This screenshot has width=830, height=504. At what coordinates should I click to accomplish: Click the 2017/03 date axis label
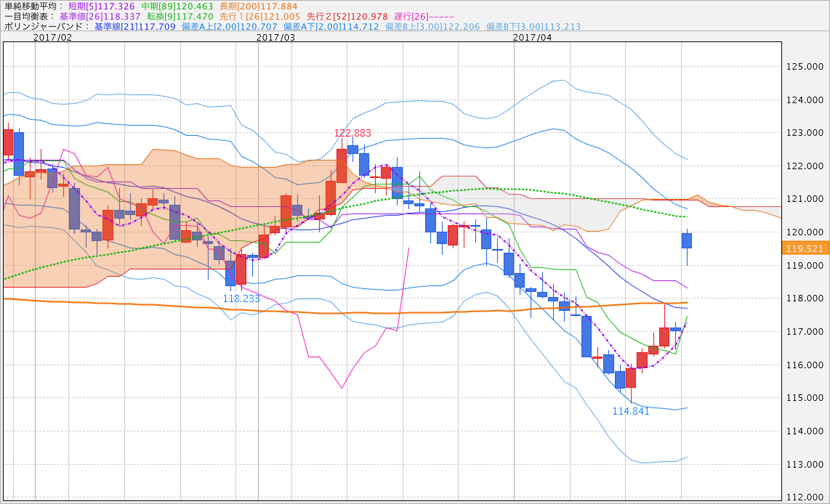(276, 37)
